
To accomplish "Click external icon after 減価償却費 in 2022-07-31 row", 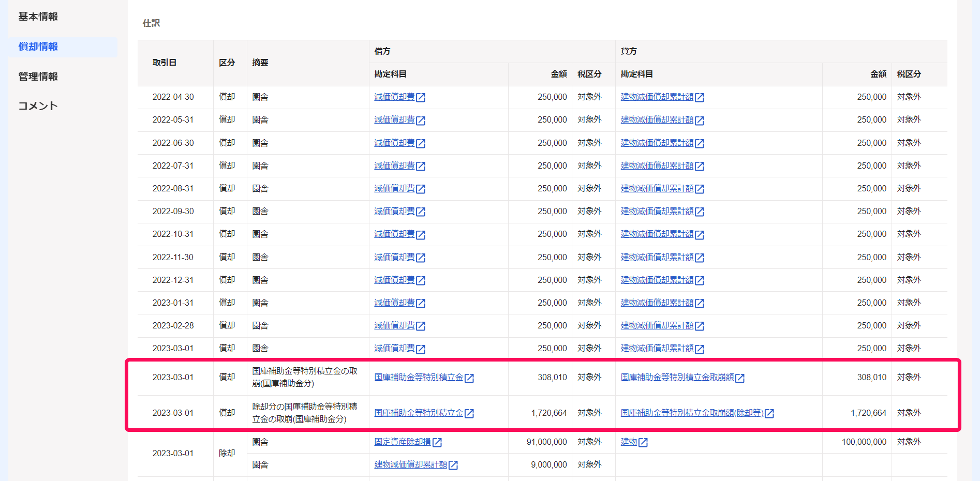I will click(x=421, y=166).
